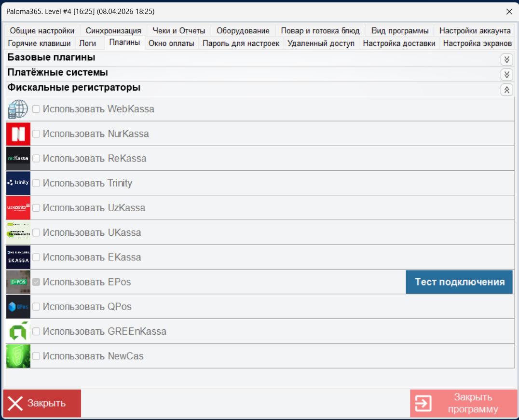Click the QPos blue cube icon

point(18,307)
